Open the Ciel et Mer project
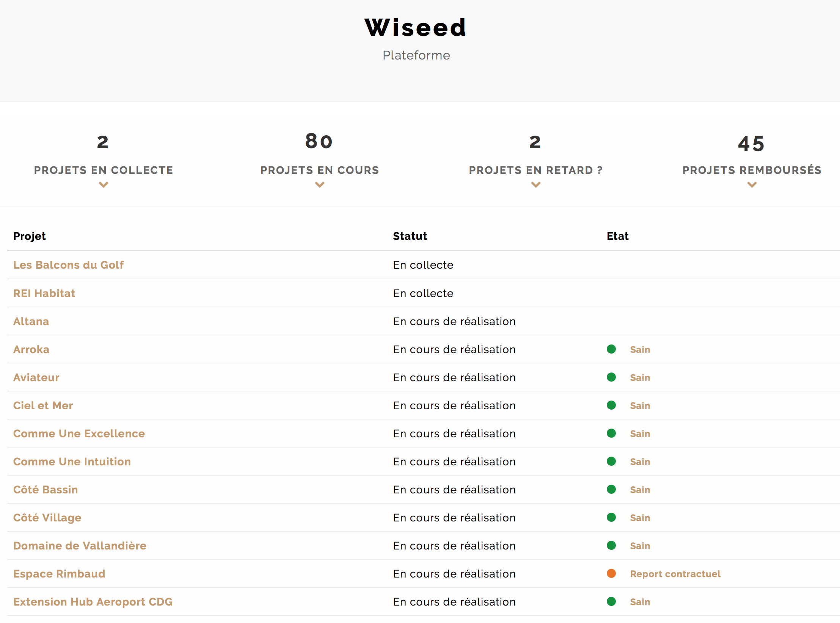The width and height of the screenshot is (840, 623). 43,405
